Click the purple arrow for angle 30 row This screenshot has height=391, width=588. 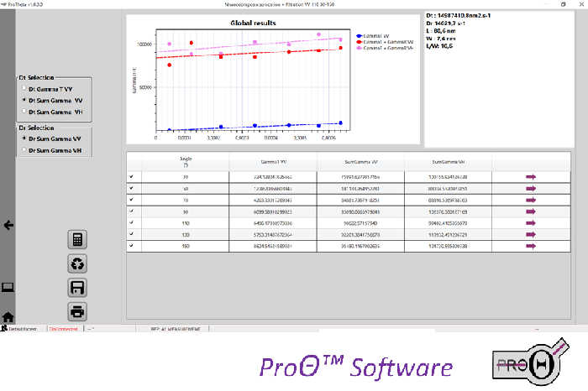coord(531,177)
